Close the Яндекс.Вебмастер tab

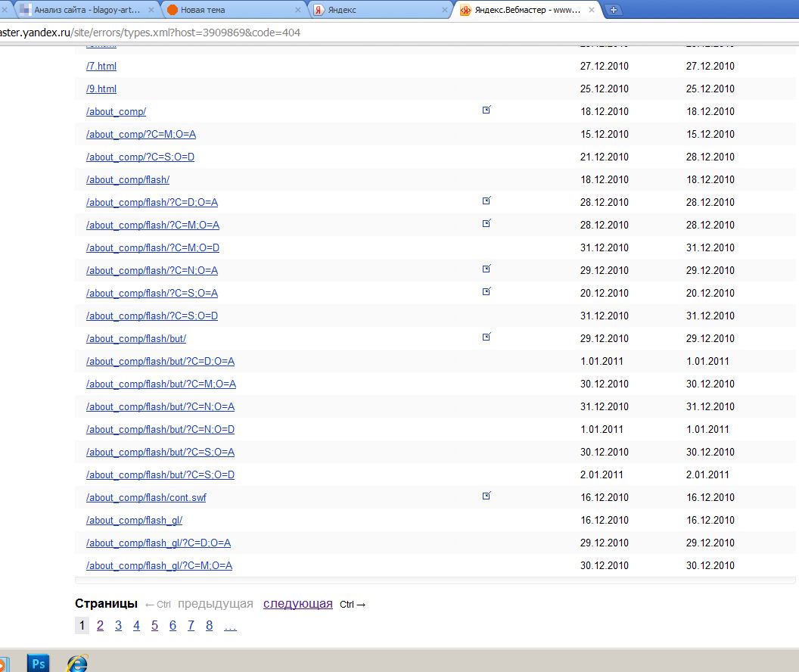(592, 10)
